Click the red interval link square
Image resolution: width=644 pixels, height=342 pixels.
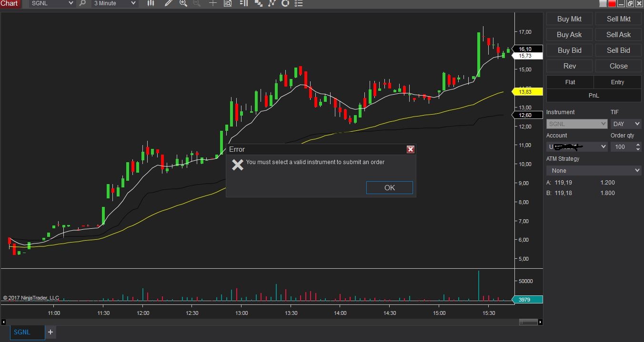click(x=612, y=4)
